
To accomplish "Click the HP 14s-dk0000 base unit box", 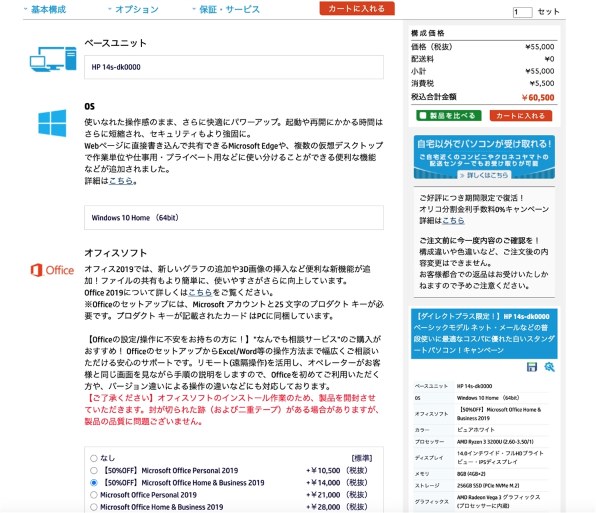I will pos(234,67).
